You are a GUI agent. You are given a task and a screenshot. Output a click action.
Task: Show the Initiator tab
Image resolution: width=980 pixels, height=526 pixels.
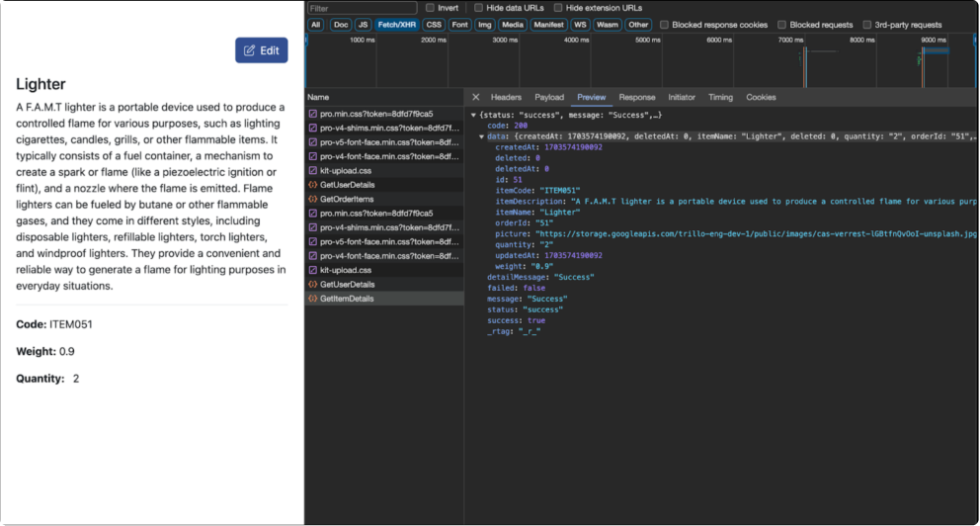682,97
